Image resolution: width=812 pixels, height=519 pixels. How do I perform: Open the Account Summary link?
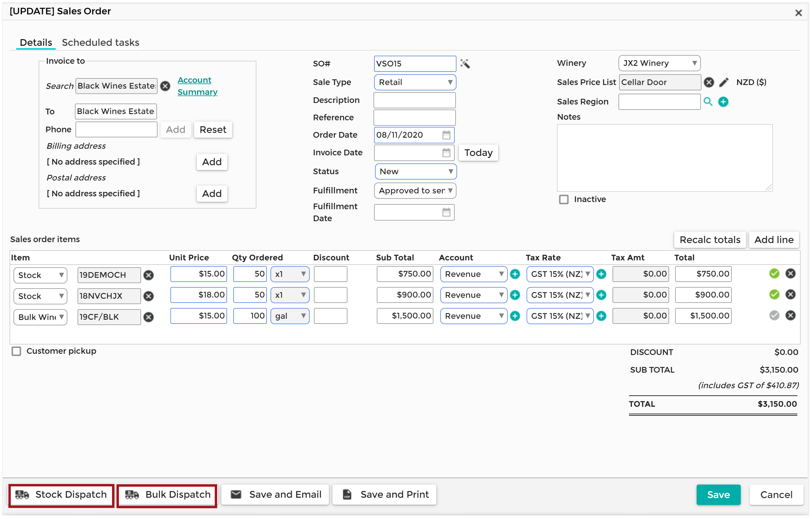click(x=197, y=86)
